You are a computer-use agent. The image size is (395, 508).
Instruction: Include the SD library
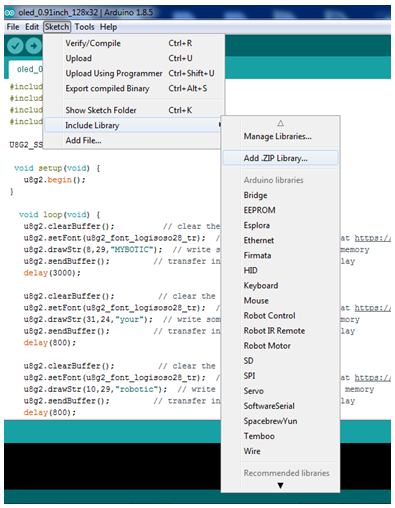tap(280, 361)
